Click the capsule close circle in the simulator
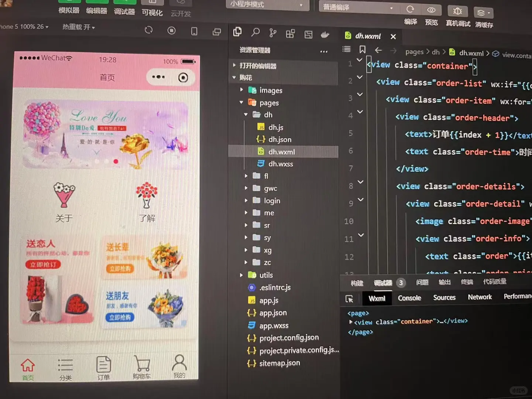The width and height of the screenshot is (532, 399). click(x=183, y=78)
